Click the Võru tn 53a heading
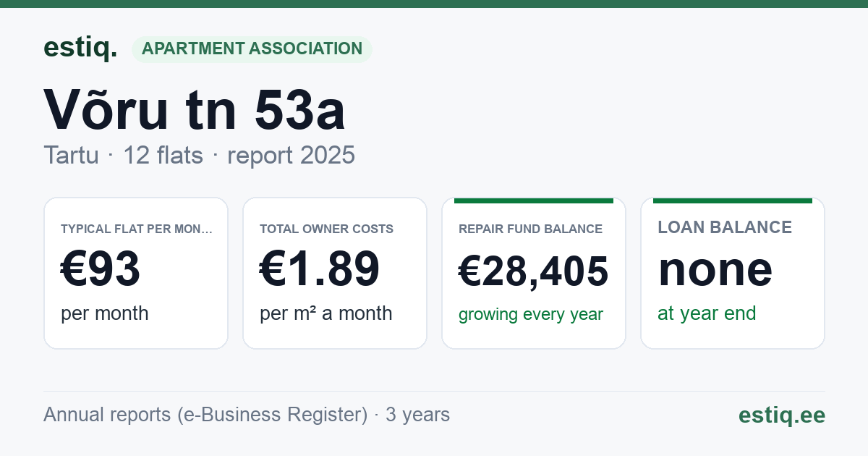The image size is (868, 456). click(x=195, y=110)
